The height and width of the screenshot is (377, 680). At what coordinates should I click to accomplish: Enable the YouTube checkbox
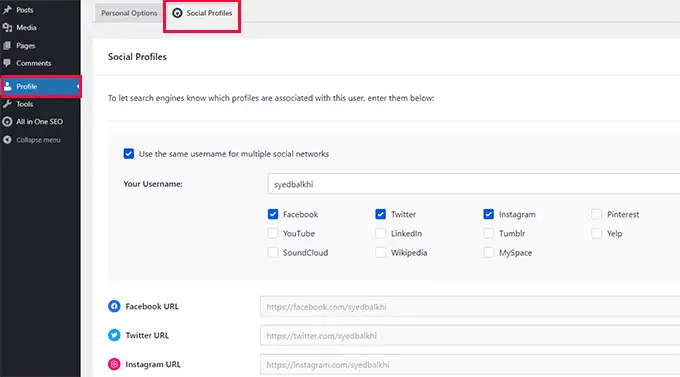click(x=273, y=233)
